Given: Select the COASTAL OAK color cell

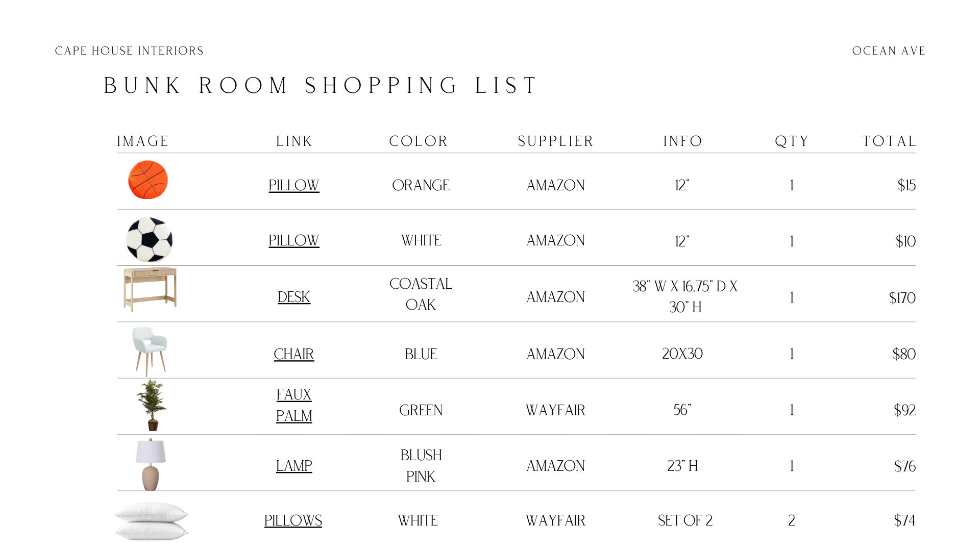Looking at the screenshot, I should pyautogui.click(x=421, y=294).
